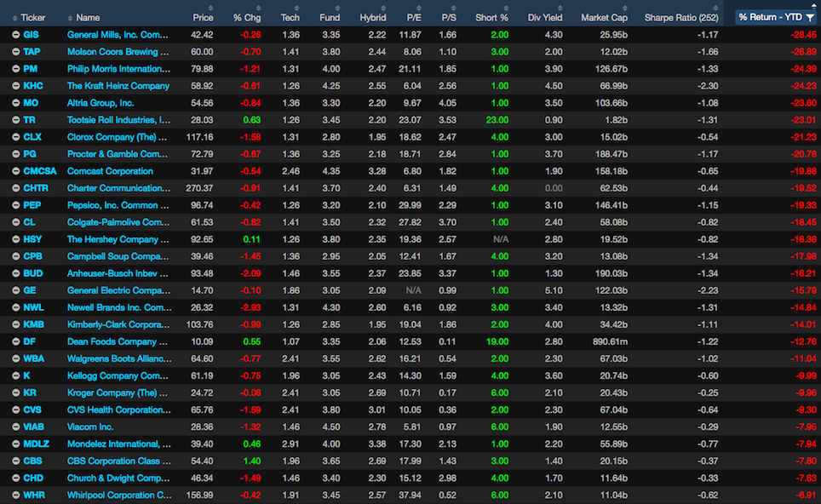Open The Kraft Heinz Company link
This screenshot has width=821, height=504.
(x=118, y=86)
